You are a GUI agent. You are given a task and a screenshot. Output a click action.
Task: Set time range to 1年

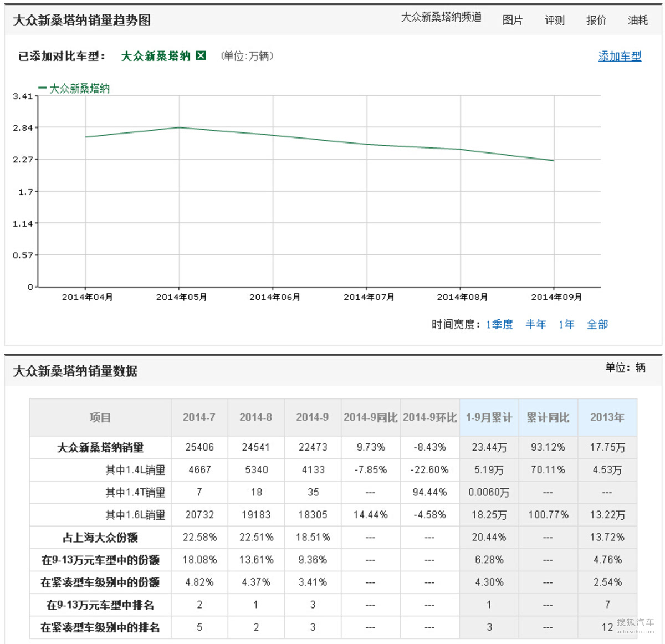[x=566, y=324]
